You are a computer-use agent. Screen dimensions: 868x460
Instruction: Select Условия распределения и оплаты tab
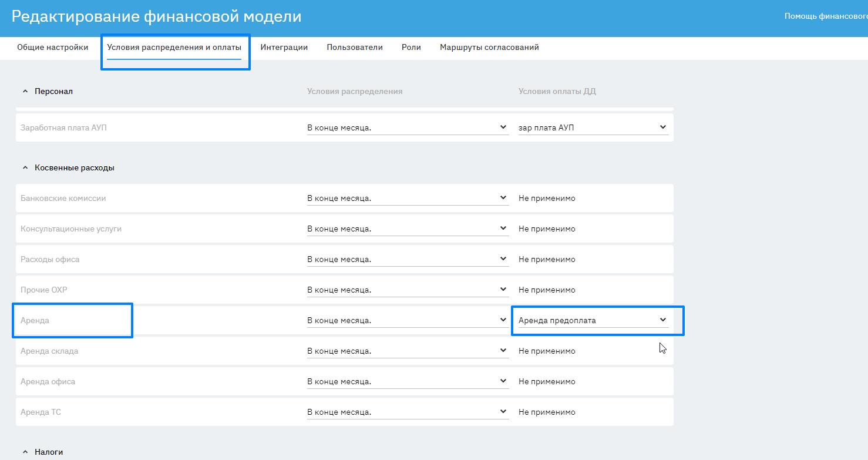coord(174,48)
